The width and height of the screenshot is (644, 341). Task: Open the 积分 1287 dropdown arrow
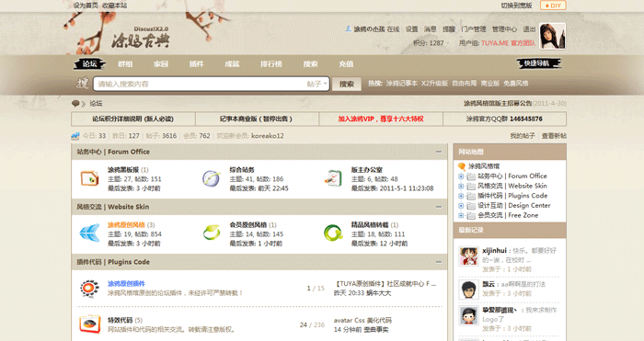pos(448,43)
